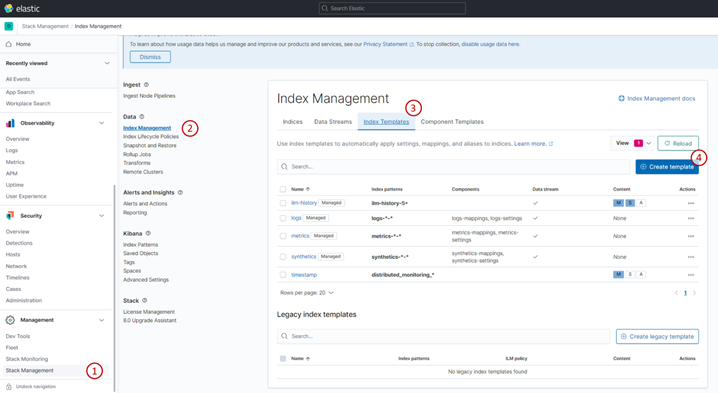Open Stack Management in left navigation

click(x=30, y=371)
